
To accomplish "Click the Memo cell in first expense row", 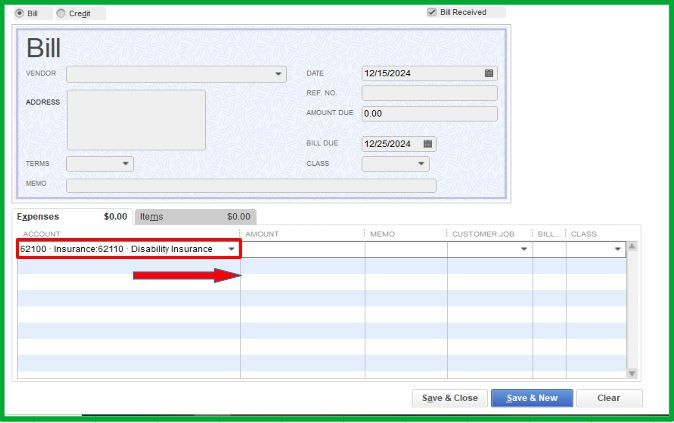I will click(x=406, y=249).
